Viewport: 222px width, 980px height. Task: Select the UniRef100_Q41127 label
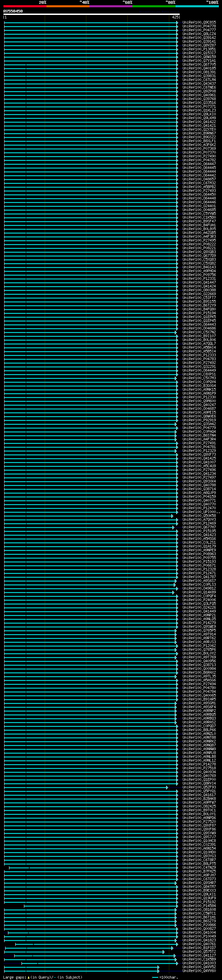(x=199, y=955)
